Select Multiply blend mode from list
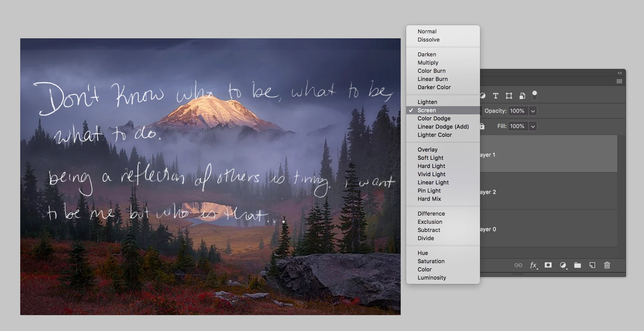644x331 pixels. (x=428, y=63)
